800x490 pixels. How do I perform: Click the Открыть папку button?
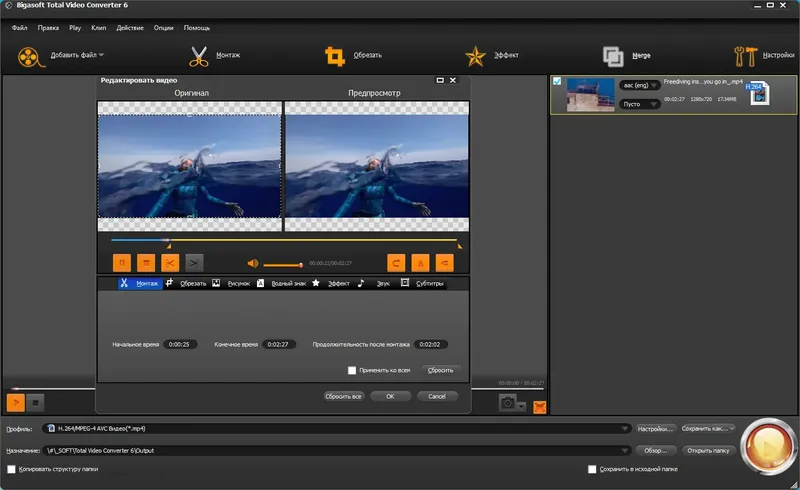[708, 451]
